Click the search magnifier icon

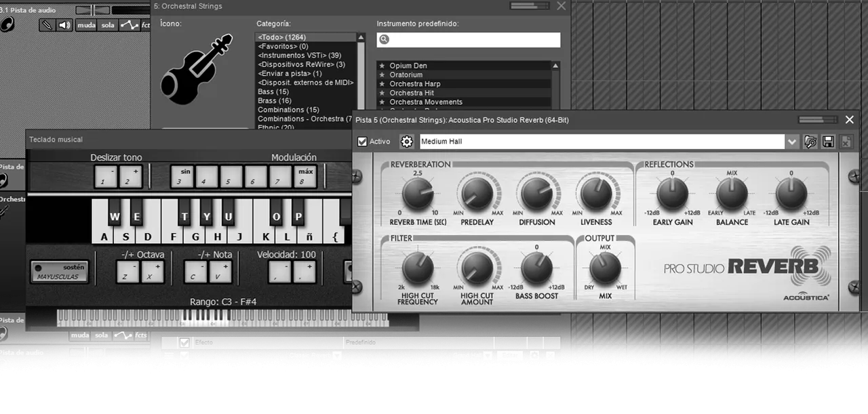pyautogui.click(x=384, y=40)
